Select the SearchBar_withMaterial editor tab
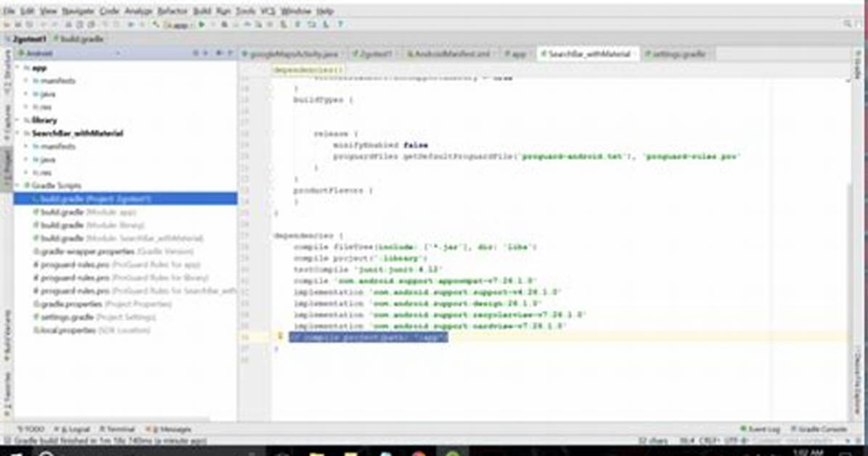The width and height of the screenshot is (868, 456). point(588,54)
